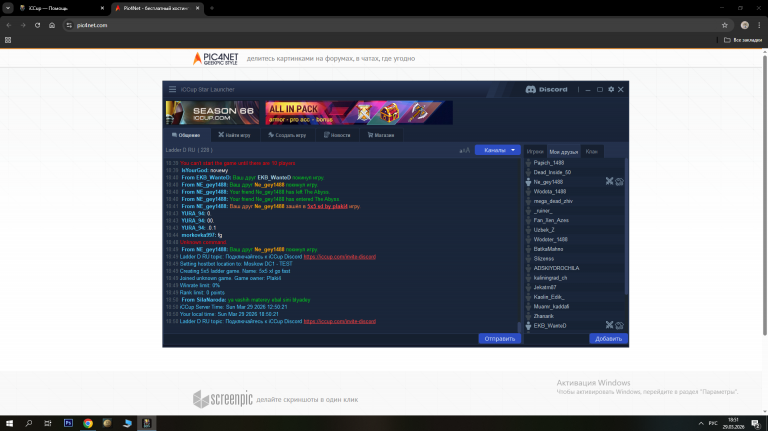Go to browser home page
Viewport: 768px width, 431px height.
pyautogui.click(x=52, y=25)
